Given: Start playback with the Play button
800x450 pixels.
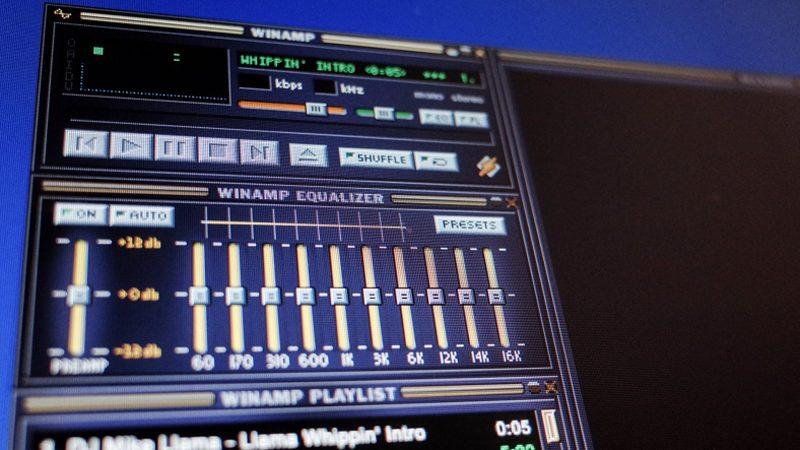Looking at the screenshot, I should pos(131,146).
